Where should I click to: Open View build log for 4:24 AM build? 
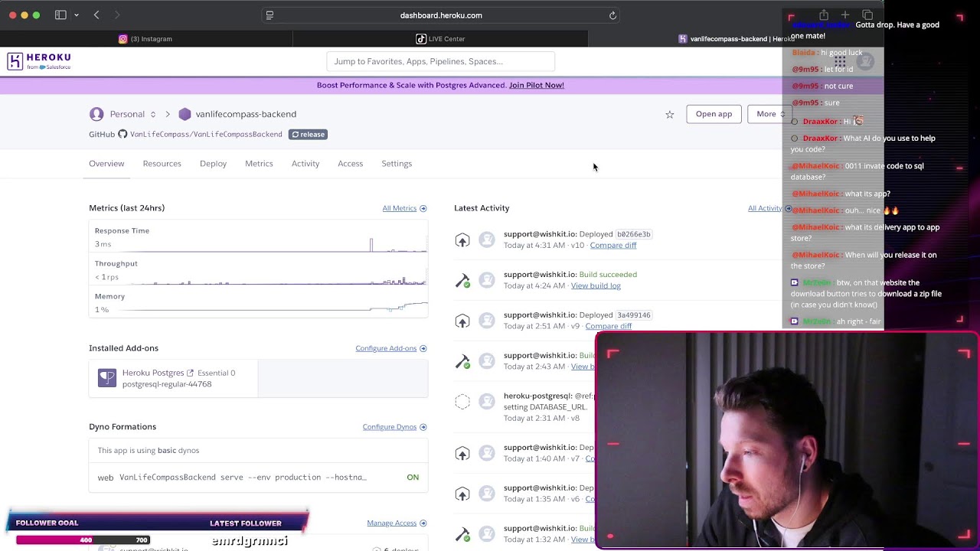click(x=596, y=285)
